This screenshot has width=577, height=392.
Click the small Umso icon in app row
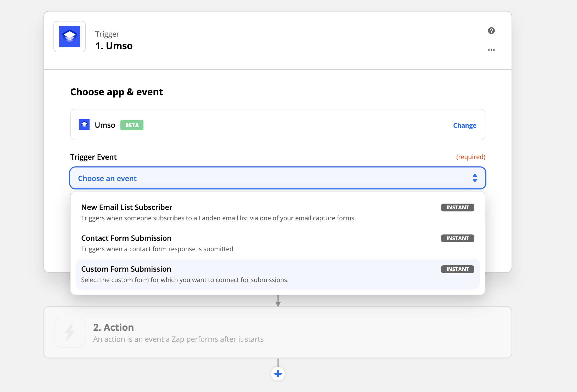point(84,125)
